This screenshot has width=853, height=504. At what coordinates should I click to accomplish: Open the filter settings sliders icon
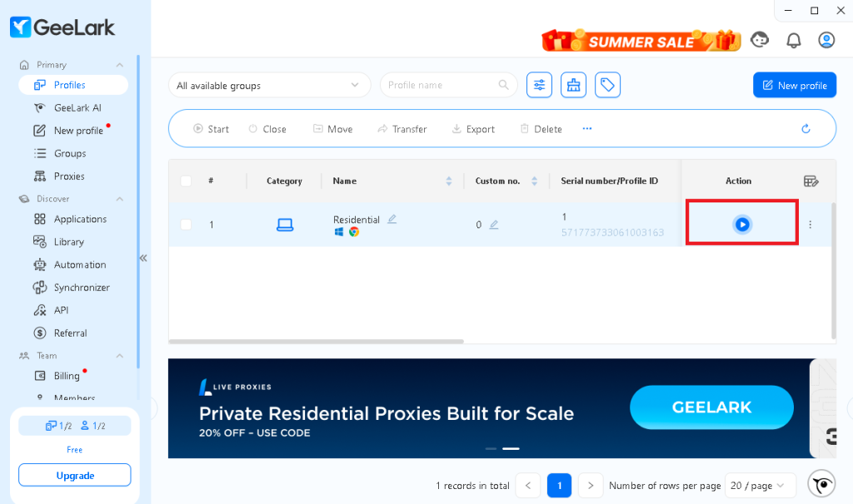[x=539, y=85]
